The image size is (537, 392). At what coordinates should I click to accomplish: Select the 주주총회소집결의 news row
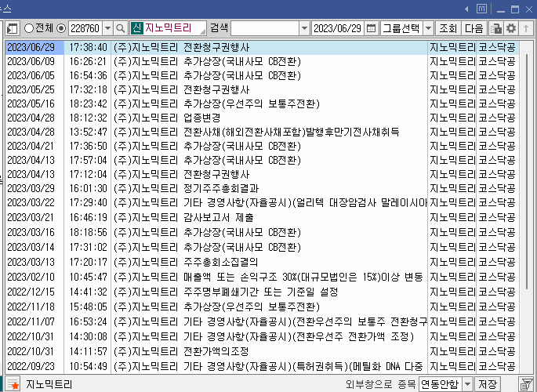262,262
